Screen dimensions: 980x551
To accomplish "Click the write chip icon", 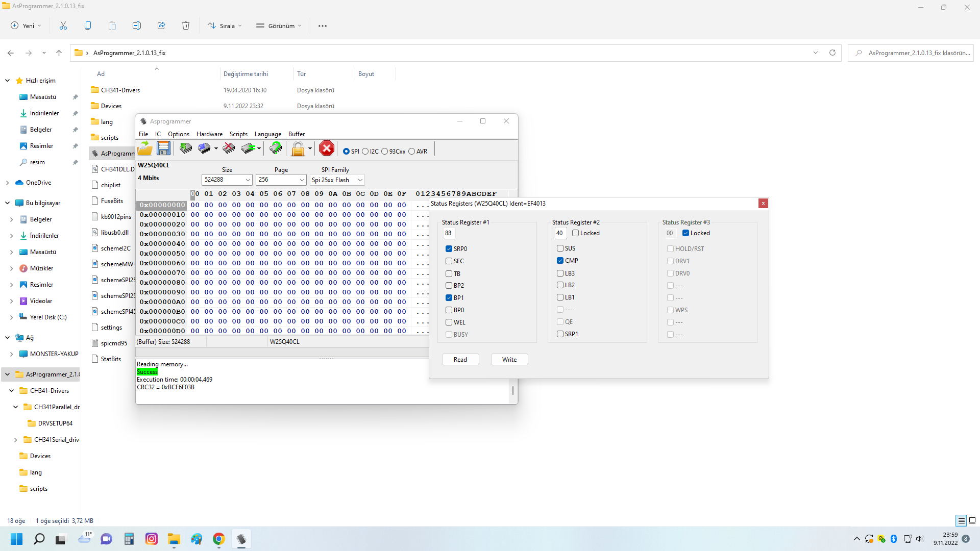I will [x=204, y=148].
